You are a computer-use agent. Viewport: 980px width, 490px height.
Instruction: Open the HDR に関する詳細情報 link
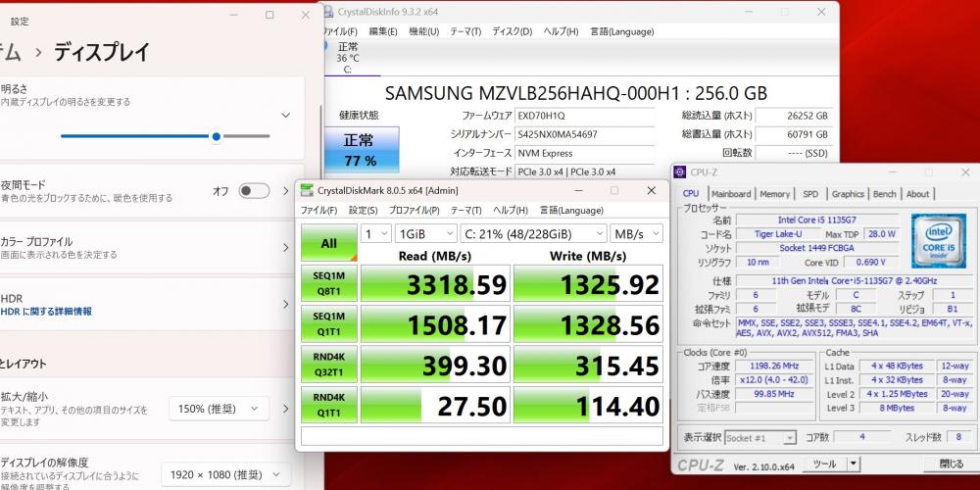tap(46, 312)
